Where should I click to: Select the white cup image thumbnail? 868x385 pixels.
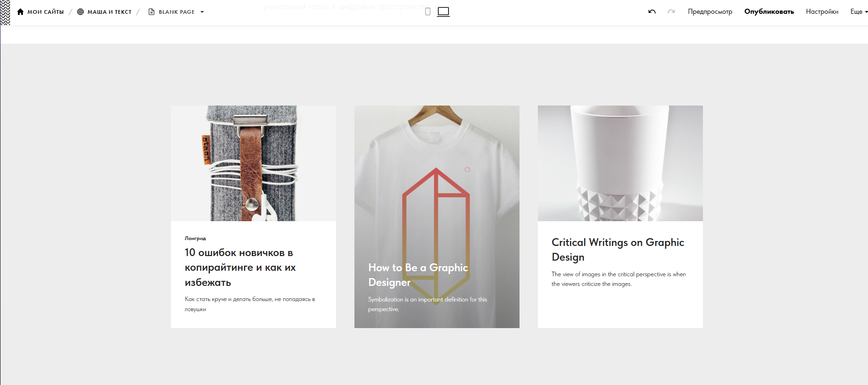coord(620,163)
